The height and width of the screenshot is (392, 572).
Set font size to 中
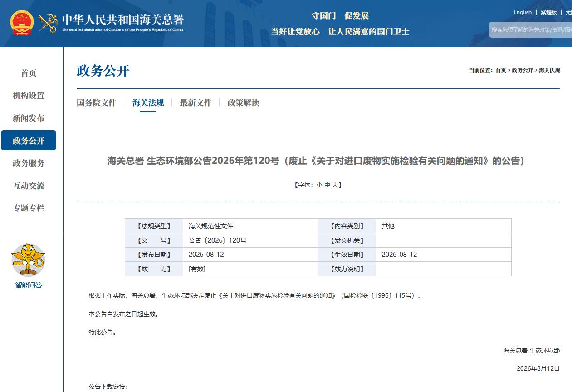[328, 185]
